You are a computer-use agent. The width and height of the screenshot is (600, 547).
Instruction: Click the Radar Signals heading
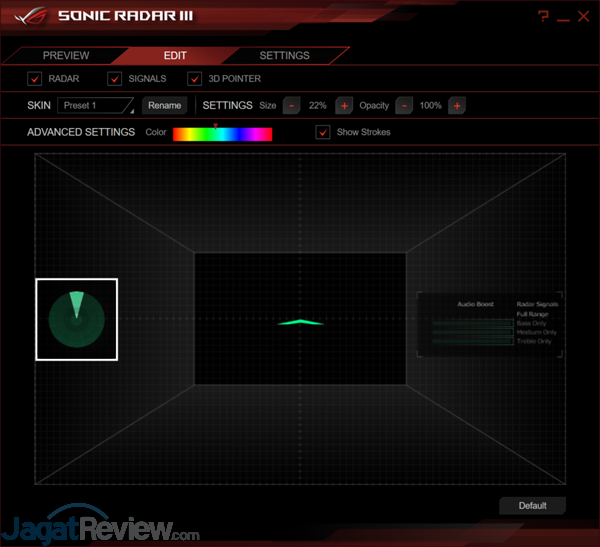[537, 304]
